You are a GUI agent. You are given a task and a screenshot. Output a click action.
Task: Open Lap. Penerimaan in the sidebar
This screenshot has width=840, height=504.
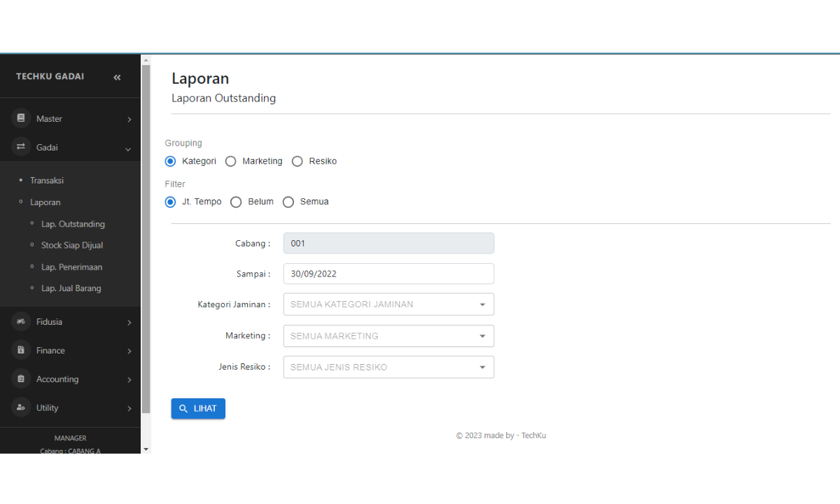(x=71, y=267)
